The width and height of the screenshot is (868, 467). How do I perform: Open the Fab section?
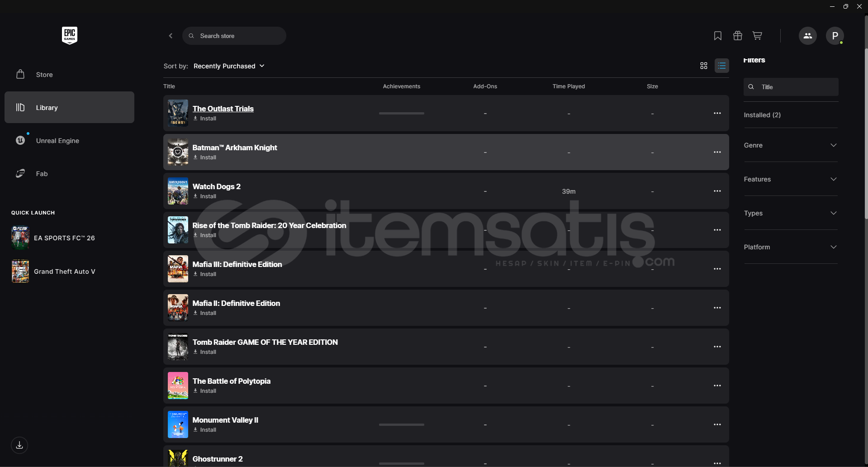(x=69, y=174)
